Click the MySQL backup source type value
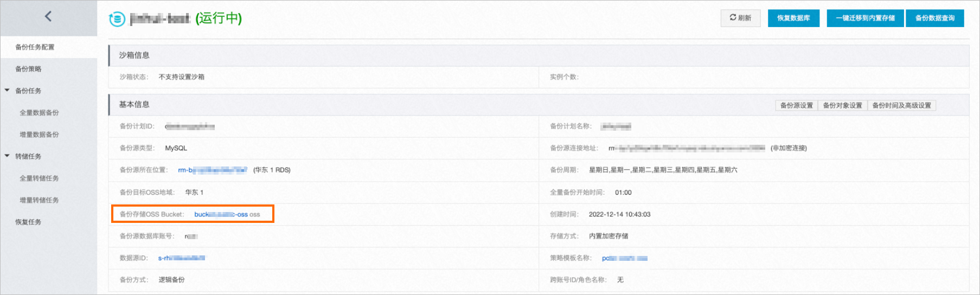Viewport: 980px width, 295px height. pos(176,148)
